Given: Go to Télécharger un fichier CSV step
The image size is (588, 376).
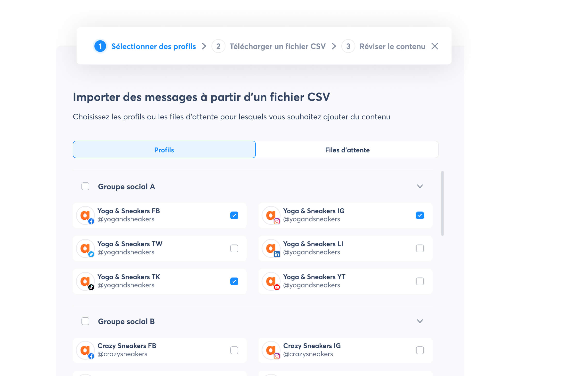Looking at the screenshot, I should coord(277,46).
